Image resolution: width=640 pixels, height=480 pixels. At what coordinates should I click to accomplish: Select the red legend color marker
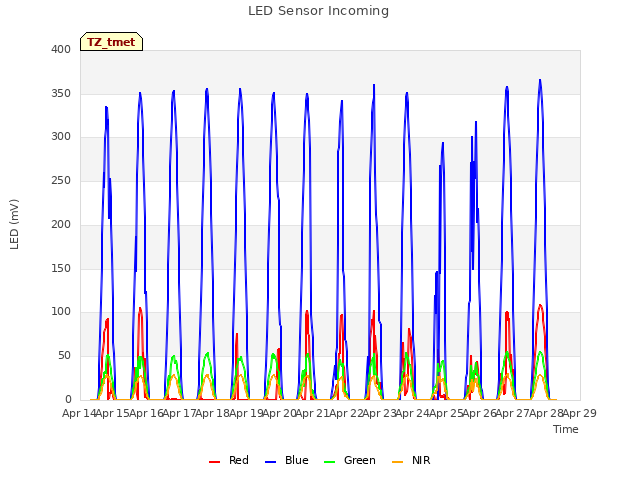tap(214, 462)
